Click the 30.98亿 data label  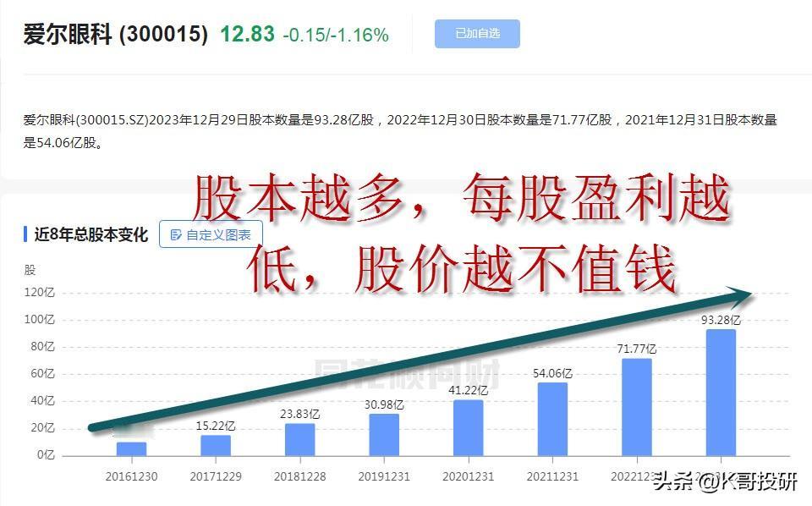pos(384,404)
